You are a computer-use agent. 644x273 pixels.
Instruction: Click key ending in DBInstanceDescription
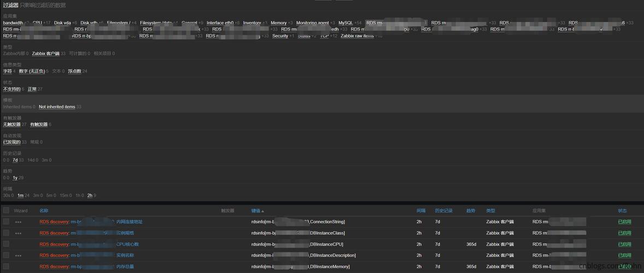pos(303,256)
